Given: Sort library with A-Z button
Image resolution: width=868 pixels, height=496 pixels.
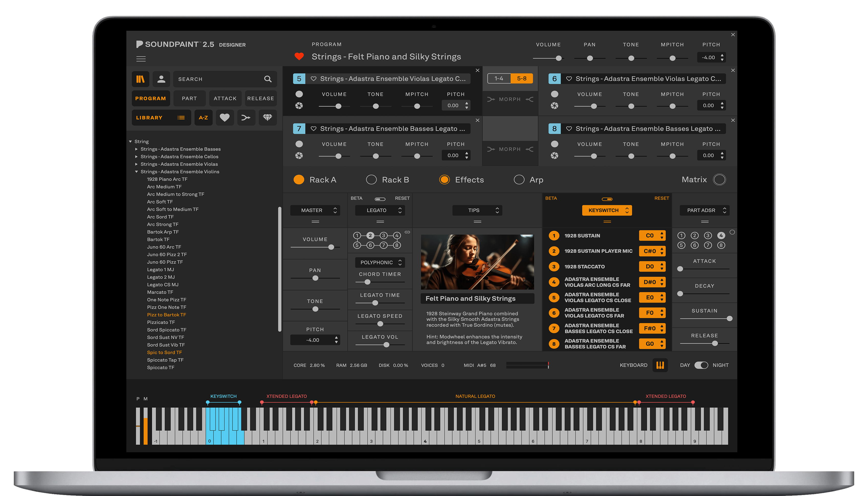Looking at the screenshot, I should point(203,117).
